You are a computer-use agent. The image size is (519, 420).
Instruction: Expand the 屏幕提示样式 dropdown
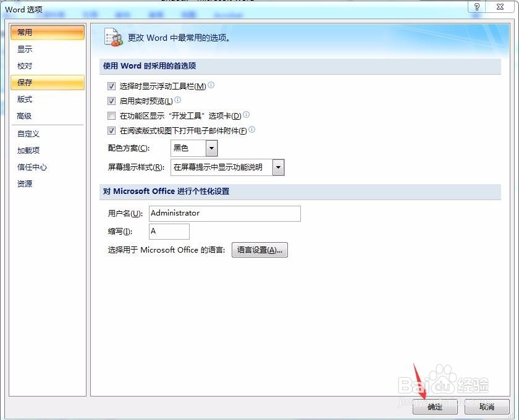(279, 167)
